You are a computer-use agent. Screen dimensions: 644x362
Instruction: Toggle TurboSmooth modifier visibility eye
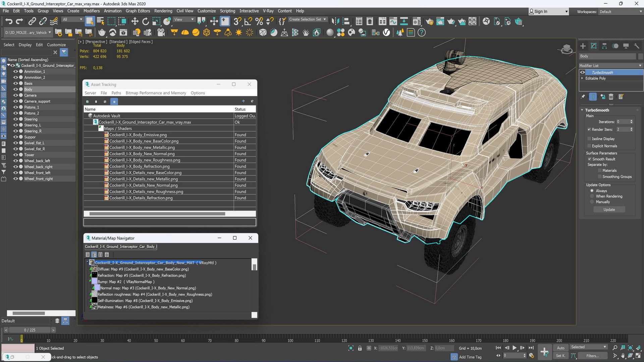click(583, 72)
